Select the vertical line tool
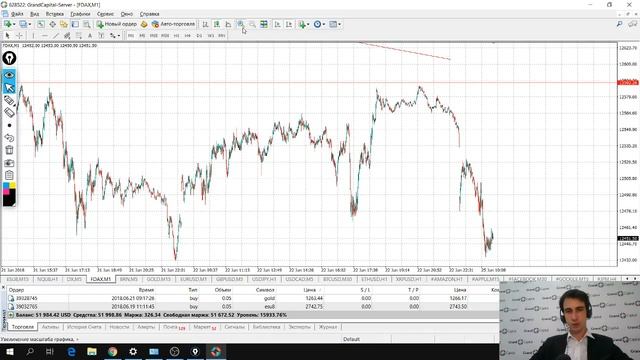The width and height of the screenshot is (640, 360). click(x=33, y=36)
